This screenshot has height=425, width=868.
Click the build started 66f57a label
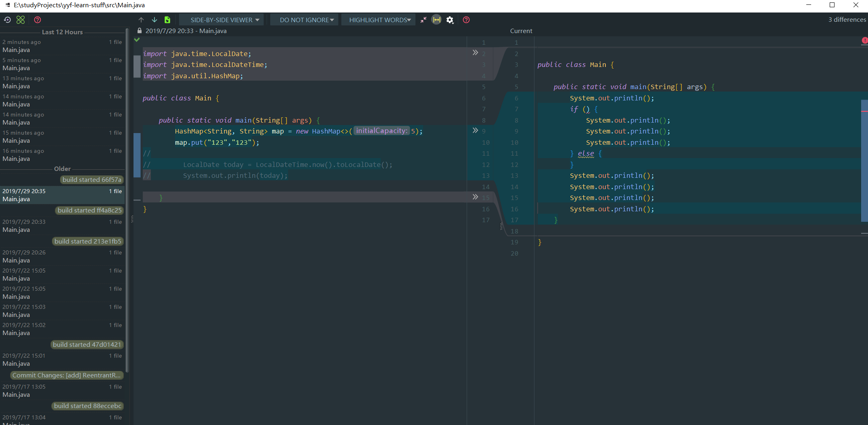click(x=92, y=180)
